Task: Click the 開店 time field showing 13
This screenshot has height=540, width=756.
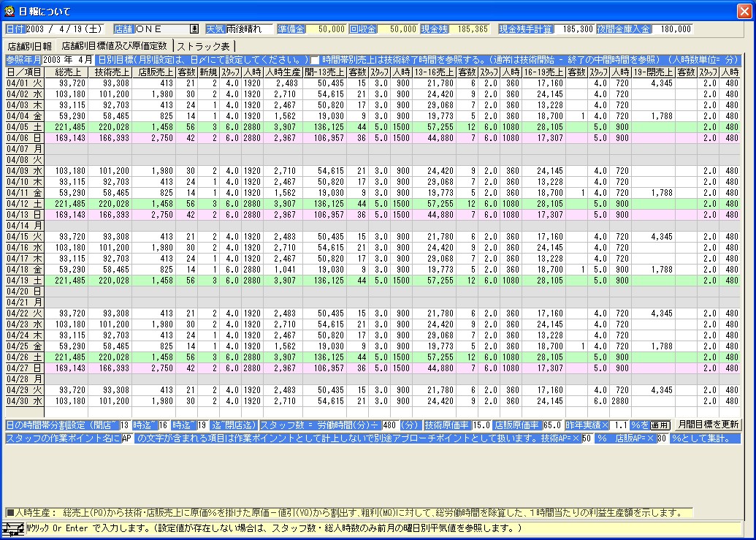Action: (124, 425)
